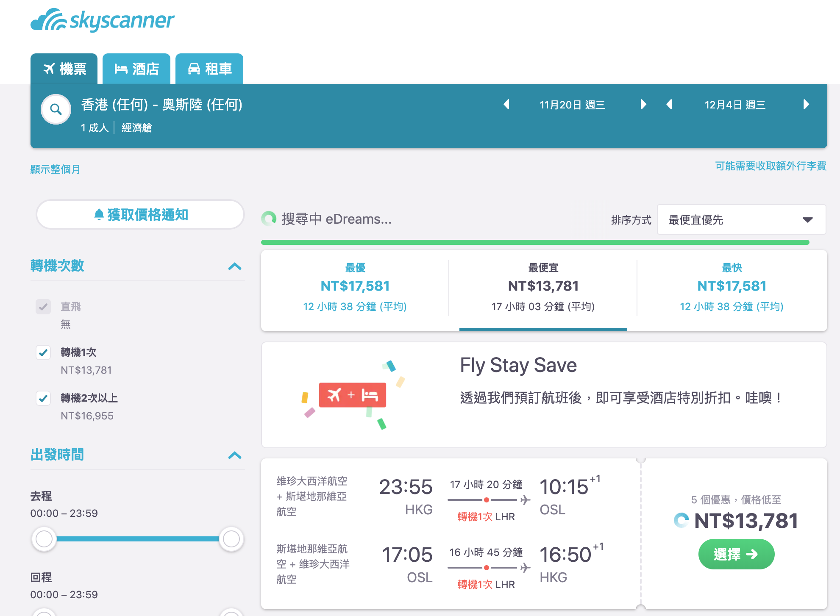
Task: Click the bell icon in 獲取價格通知
Action: click(99, 214)
